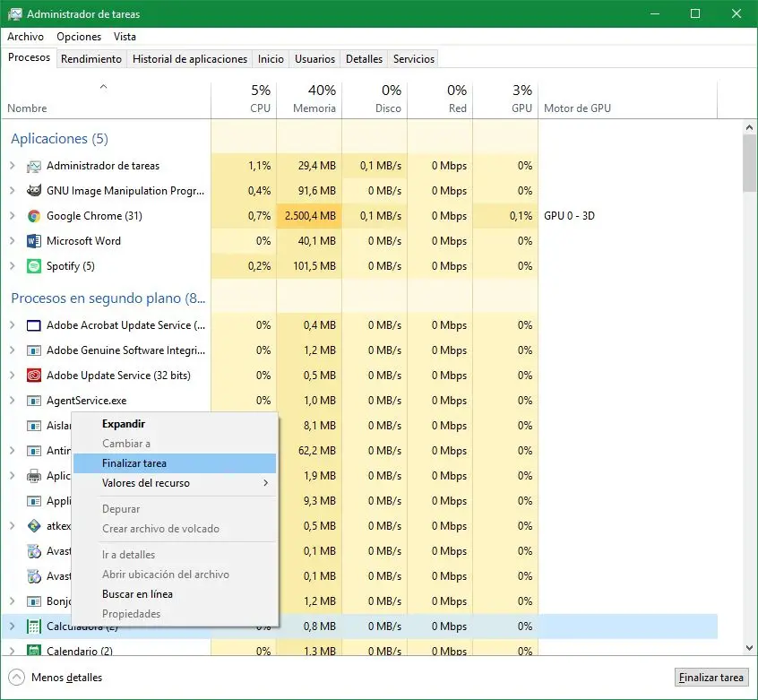Click the Administrador de tareas row icon
This screenshot has width=758, height=700.
pyautogui.click(x=34, y=166)
